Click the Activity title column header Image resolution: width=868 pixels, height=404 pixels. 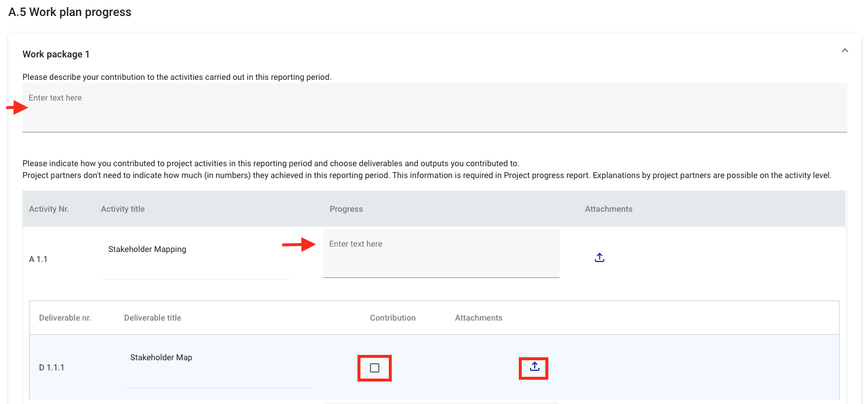pos(123,209)
